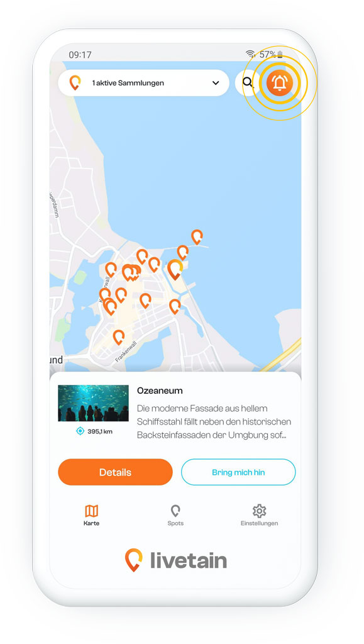The height and width of the screenshot is (644, 364).
Task: Open the '1 aktive Sammlungen' collection selector
Action: coord(143,83)
